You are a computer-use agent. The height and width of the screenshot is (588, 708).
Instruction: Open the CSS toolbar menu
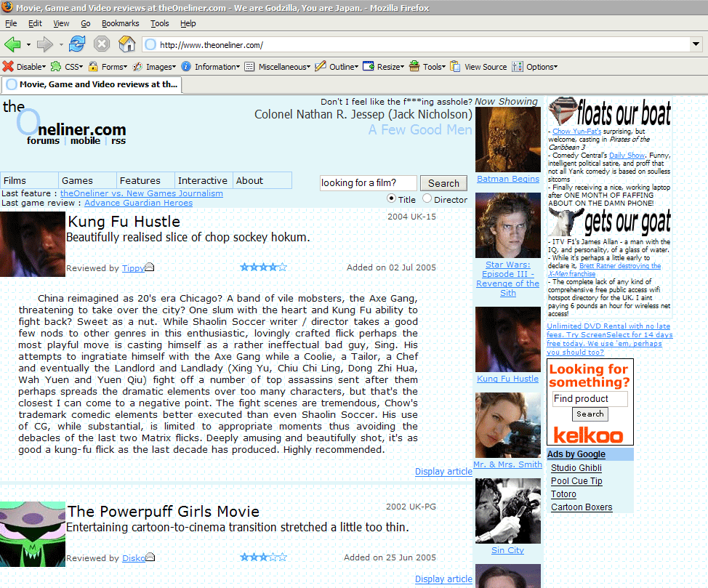pos(67,67)
